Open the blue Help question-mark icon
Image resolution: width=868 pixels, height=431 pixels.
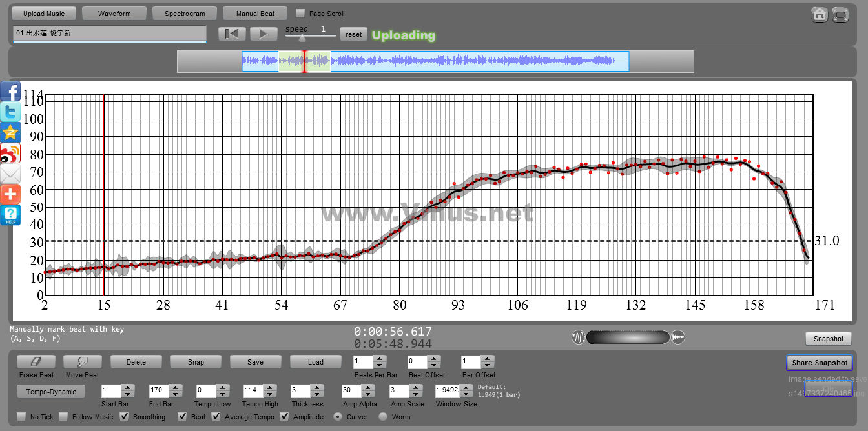tap(10, 215)
